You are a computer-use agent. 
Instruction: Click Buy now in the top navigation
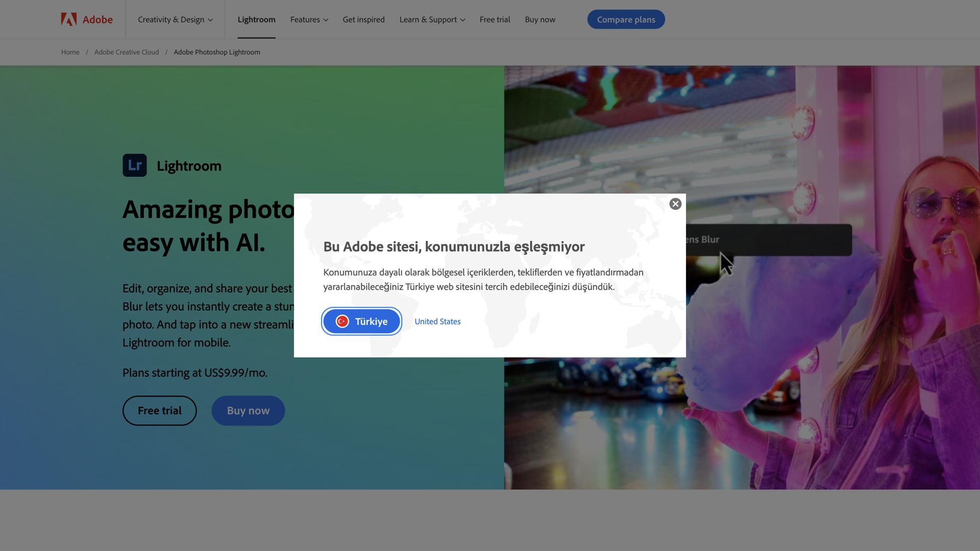[x=540, y=19]
